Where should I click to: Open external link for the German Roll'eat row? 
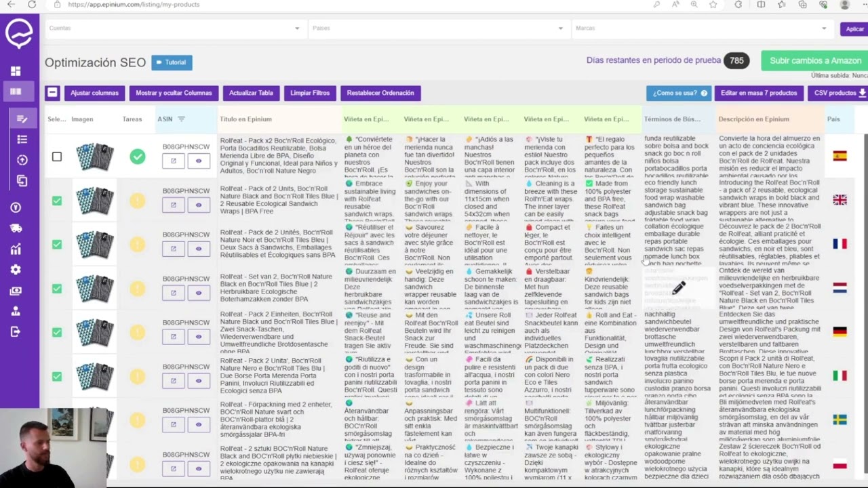[x=173, y=337]
